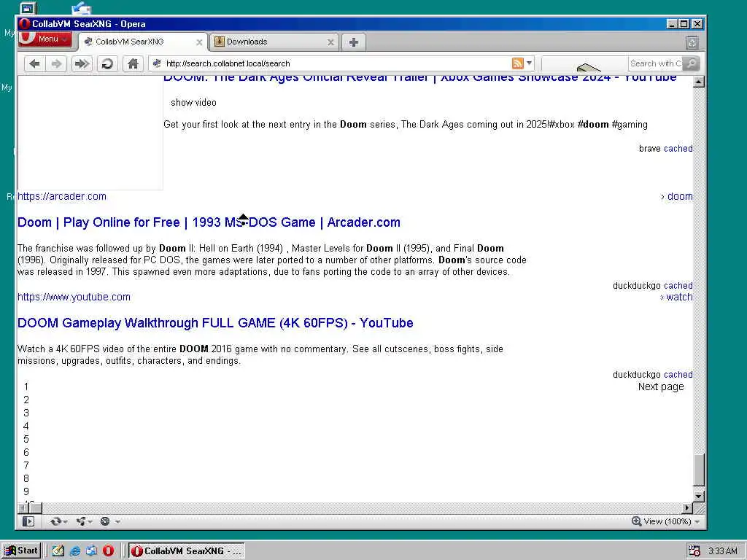Open the closed tabs trash icon
Viewport: 747px width, 560px height.
point(692,43)
